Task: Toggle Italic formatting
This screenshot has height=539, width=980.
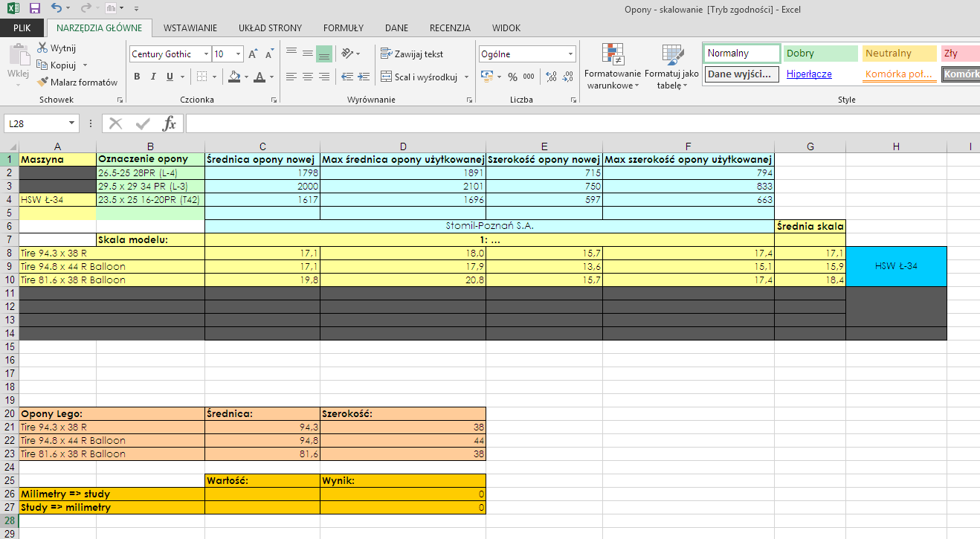Action: [x=153, y=77]
